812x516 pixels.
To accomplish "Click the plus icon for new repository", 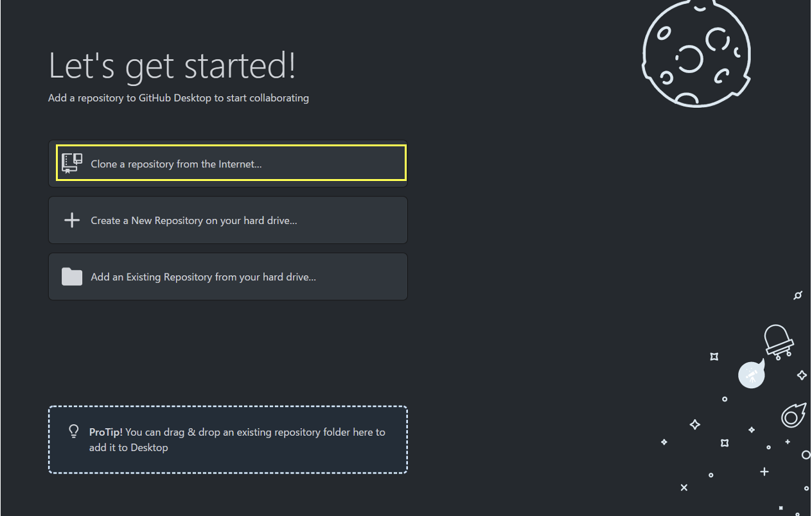I will 72,220.
